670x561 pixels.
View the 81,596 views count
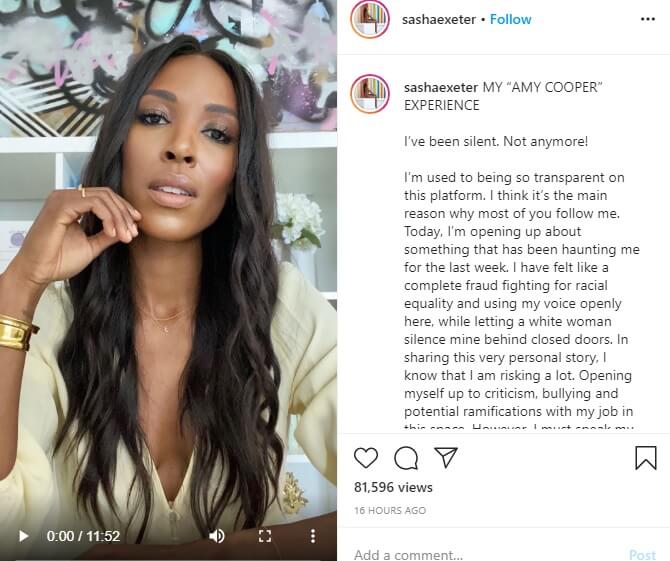click(x=393, y=487)
